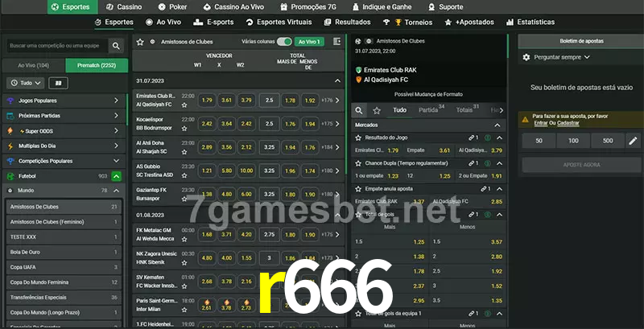Switch to the Totais markets tab
The image size is (644, 329).
[467, 110]
